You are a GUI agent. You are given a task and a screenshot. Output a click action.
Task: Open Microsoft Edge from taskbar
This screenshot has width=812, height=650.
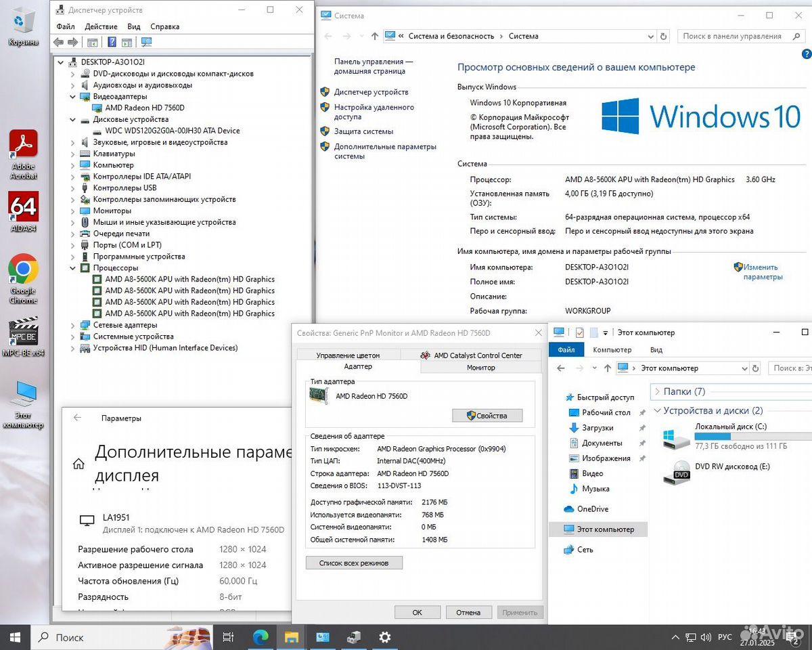pyautogui.click(x=261, y=637)
